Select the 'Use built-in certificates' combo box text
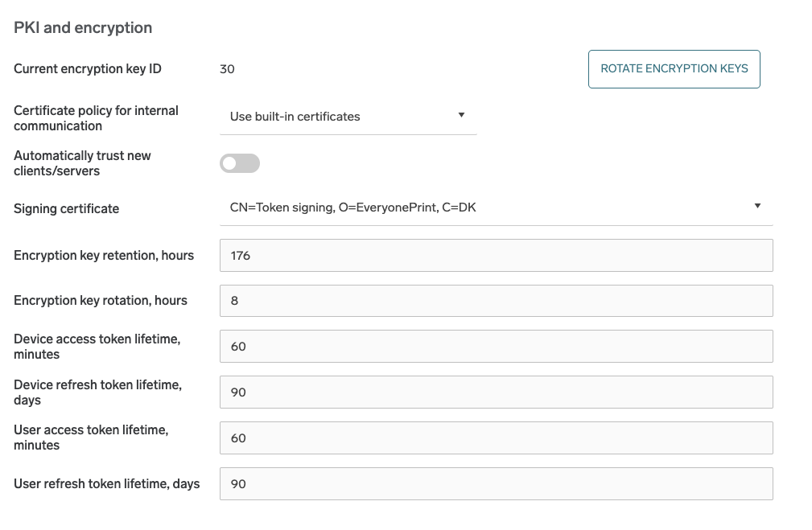Image resolution: width=812 pixels, height=530 pixels. [x=295, y=117]
